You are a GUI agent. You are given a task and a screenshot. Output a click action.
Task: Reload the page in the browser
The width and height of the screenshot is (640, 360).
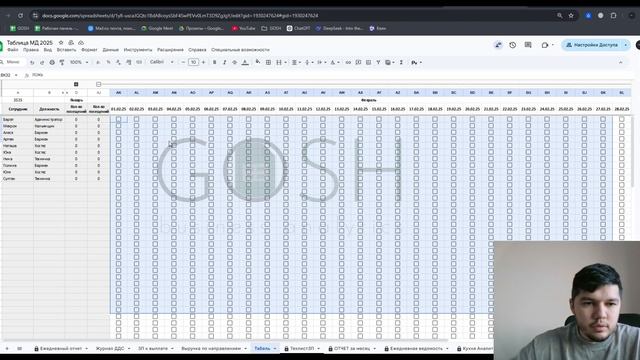pyautogui.click(x=20, y=16)
